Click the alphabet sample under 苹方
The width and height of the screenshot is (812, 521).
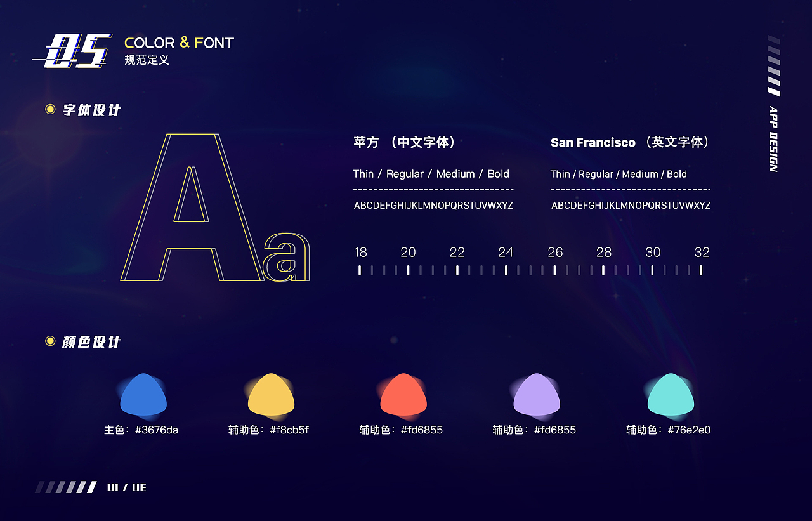pyautogui.click(x=433, y=206)
